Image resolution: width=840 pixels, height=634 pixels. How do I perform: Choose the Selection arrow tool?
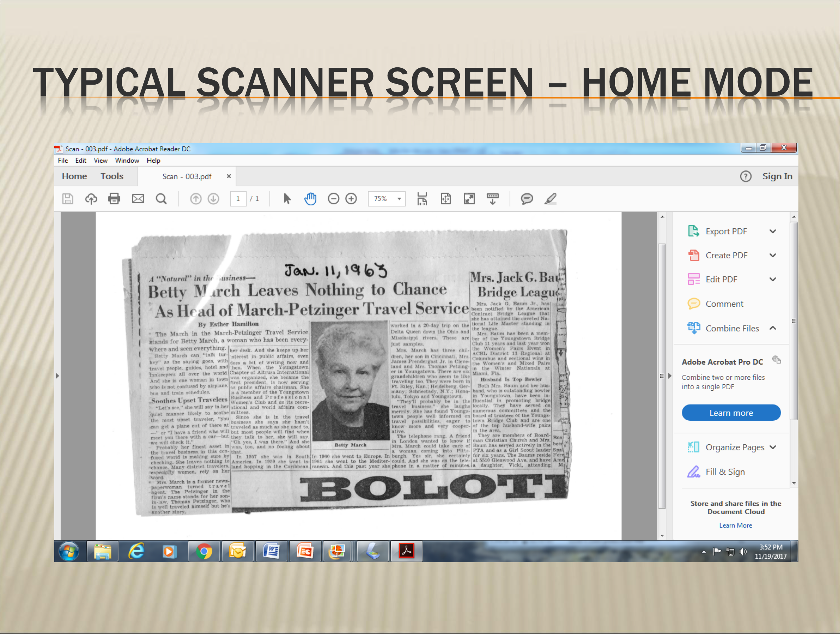287,199
